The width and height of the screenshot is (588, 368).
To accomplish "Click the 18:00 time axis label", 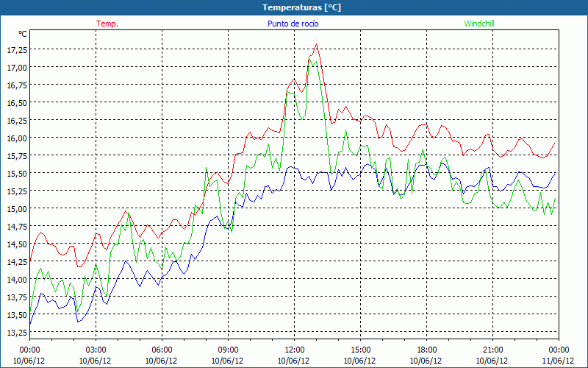I will (427, 350).
